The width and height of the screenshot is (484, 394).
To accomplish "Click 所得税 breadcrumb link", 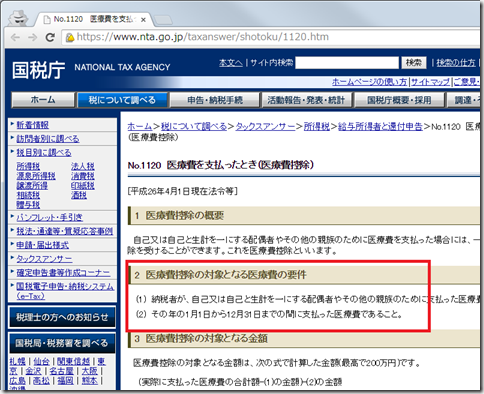I will point(317,127).
